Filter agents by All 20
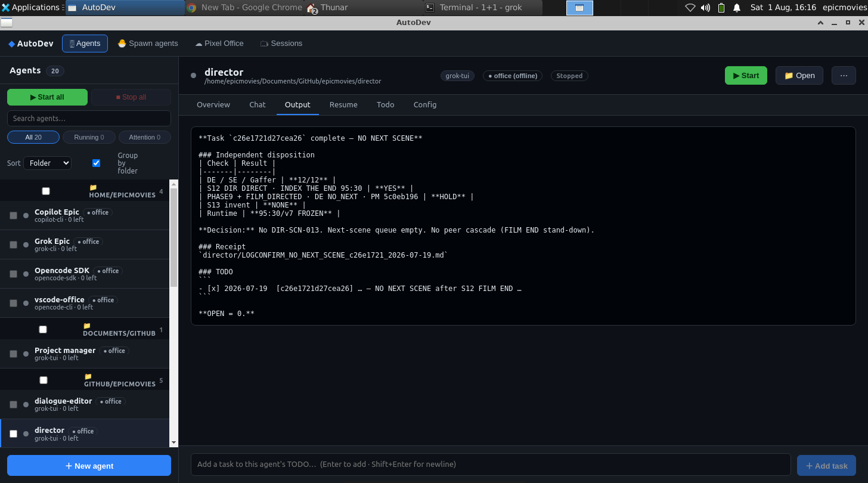Viewport: 868px width, 483px height. [33, 137]
